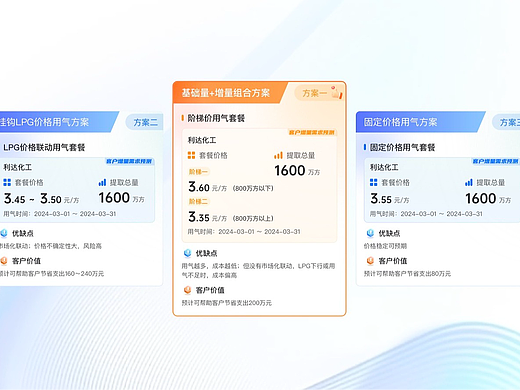Click 客户增量需求预测 tag in 固定价格 card
The height and width of the screenshot is (390, 520).
point(496,161)
